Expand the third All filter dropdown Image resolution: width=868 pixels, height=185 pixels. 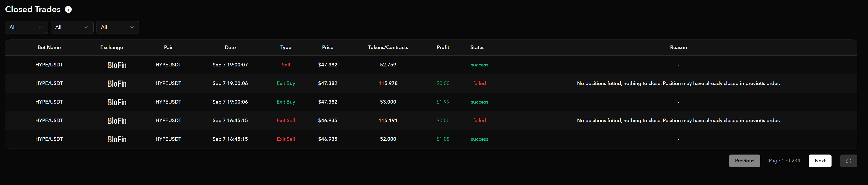click(x=118, y=27)
